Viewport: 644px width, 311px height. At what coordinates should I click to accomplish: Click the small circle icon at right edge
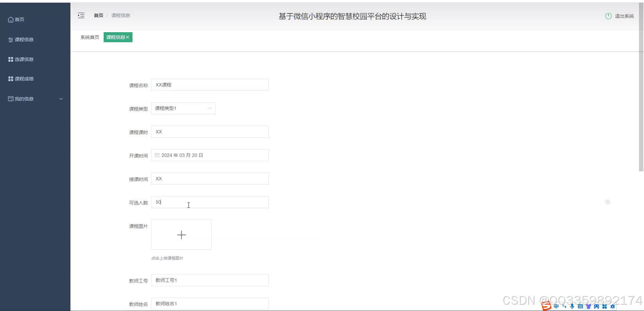click(x=607, y=202)
